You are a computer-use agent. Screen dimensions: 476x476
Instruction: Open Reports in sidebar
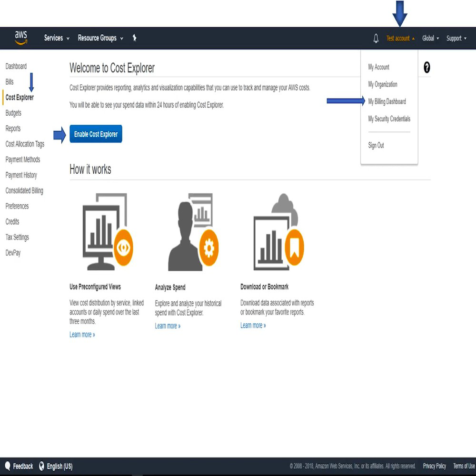point(13,129)
